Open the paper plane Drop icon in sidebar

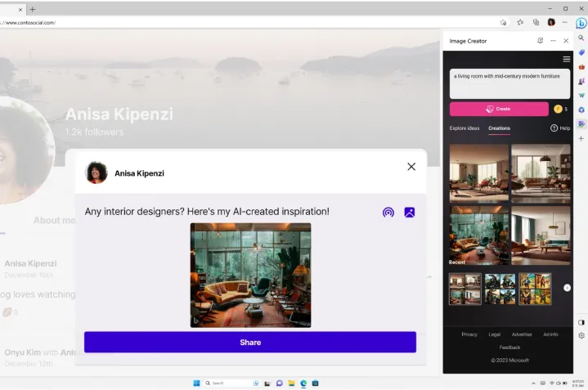(581, 95)
